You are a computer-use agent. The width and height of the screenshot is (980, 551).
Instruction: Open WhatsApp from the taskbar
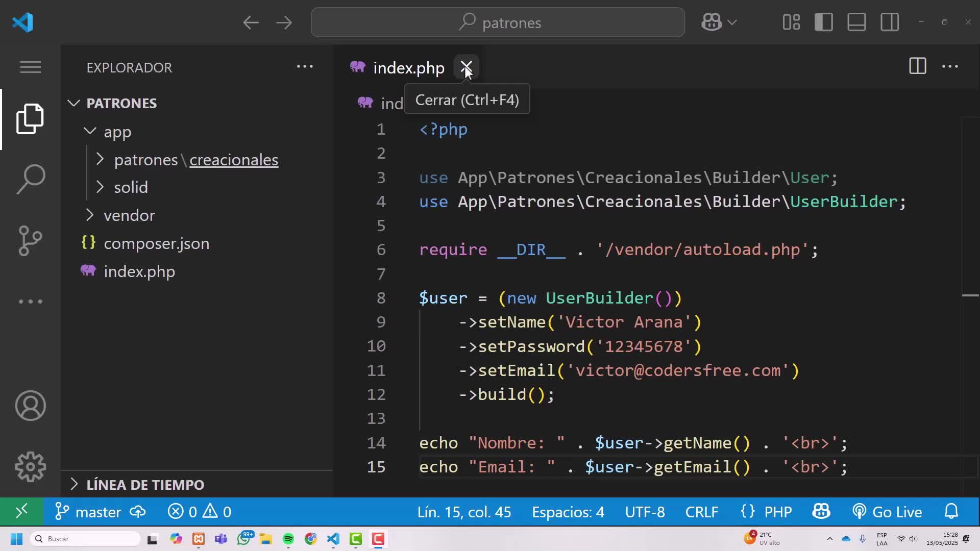[244, 539]
